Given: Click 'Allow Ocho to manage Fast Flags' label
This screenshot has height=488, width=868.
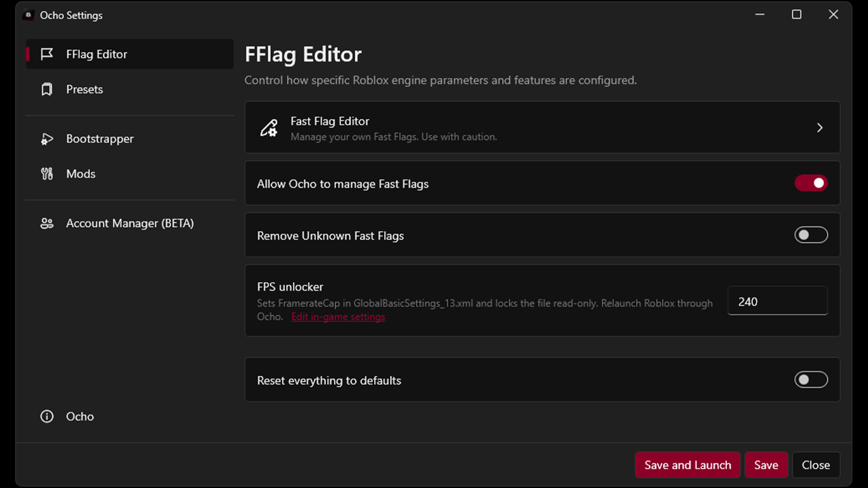Looking at the screenshot, I should tap(343, 184).
